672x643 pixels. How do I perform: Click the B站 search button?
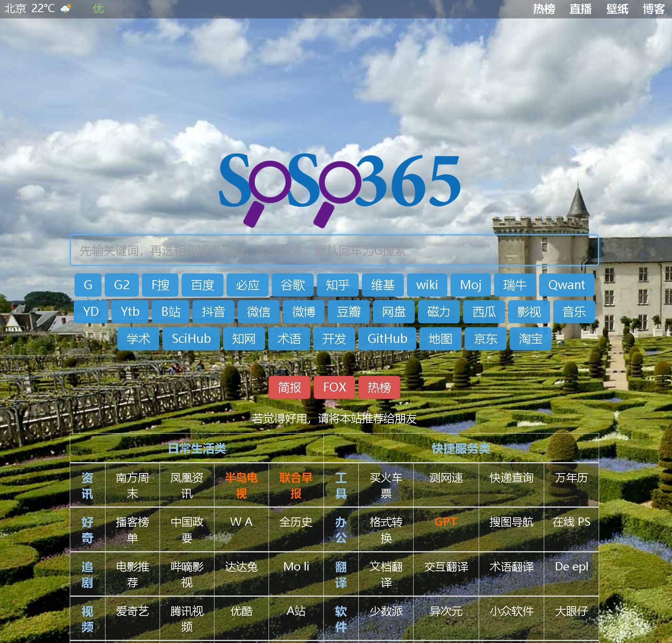[171, 311]
